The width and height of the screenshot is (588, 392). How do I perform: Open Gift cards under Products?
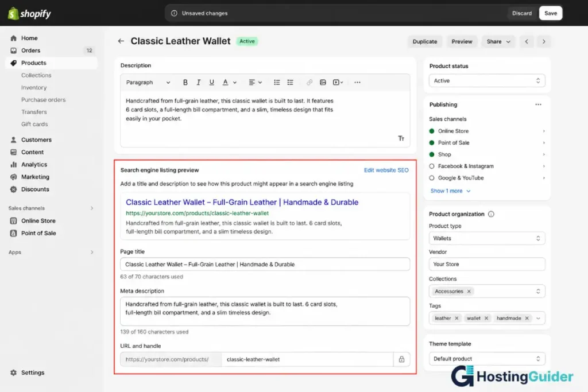(x=34, y=124)
